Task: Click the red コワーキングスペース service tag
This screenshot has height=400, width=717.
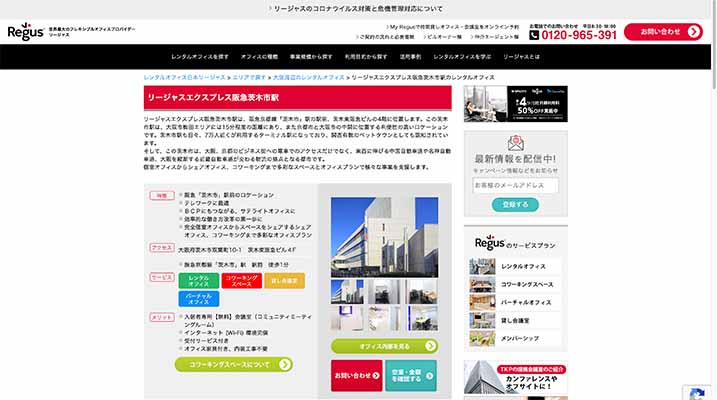Action: point(241,281)
